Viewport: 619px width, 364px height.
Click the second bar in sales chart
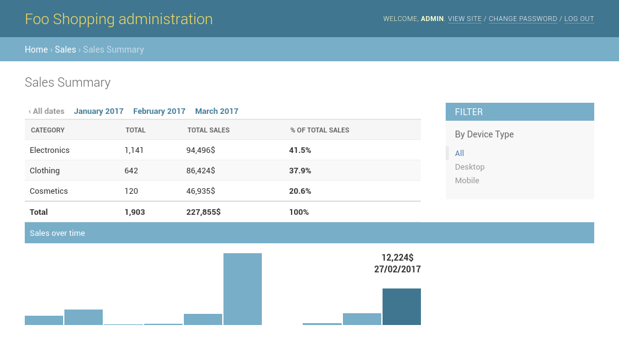coord(84,317)
